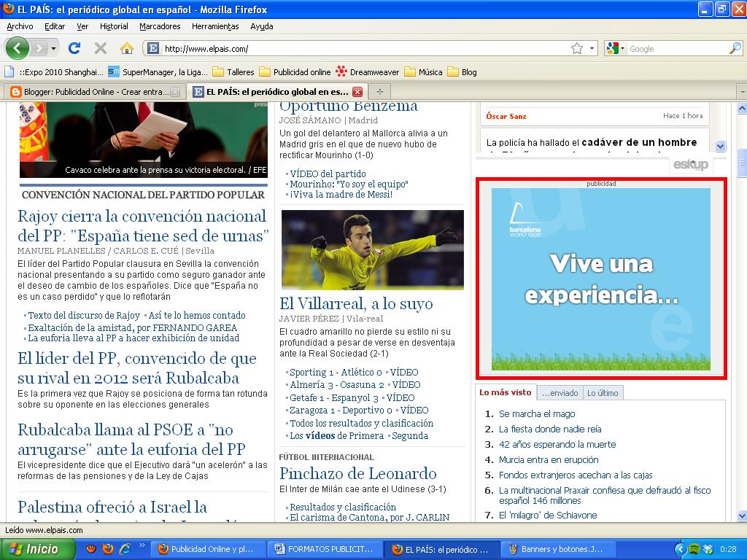Open the search engine selector dropdown
The height and width of the screenshot is (560, 747).
click(614, 48)
